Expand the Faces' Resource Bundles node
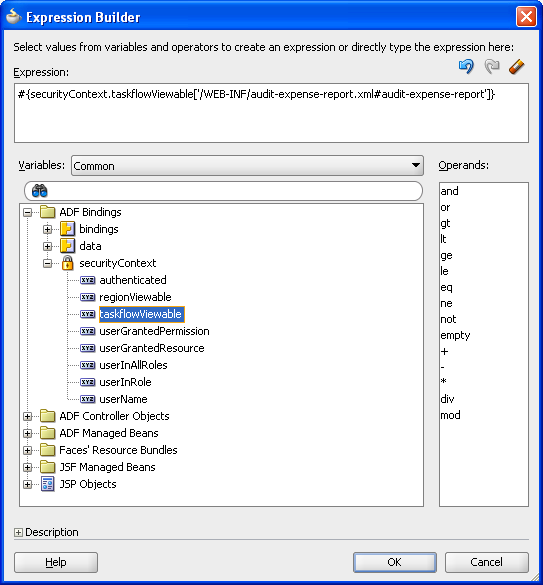 (27, 450)
